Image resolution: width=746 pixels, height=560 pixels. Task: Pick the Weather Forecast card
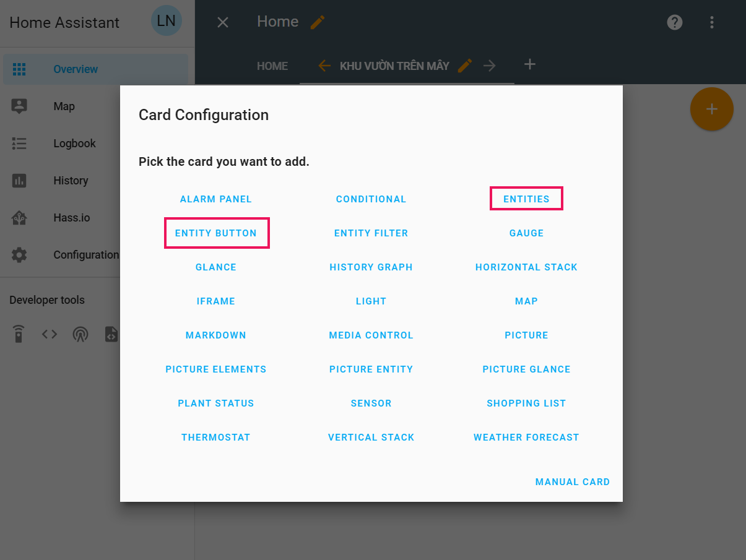click(x=526, y=437)
